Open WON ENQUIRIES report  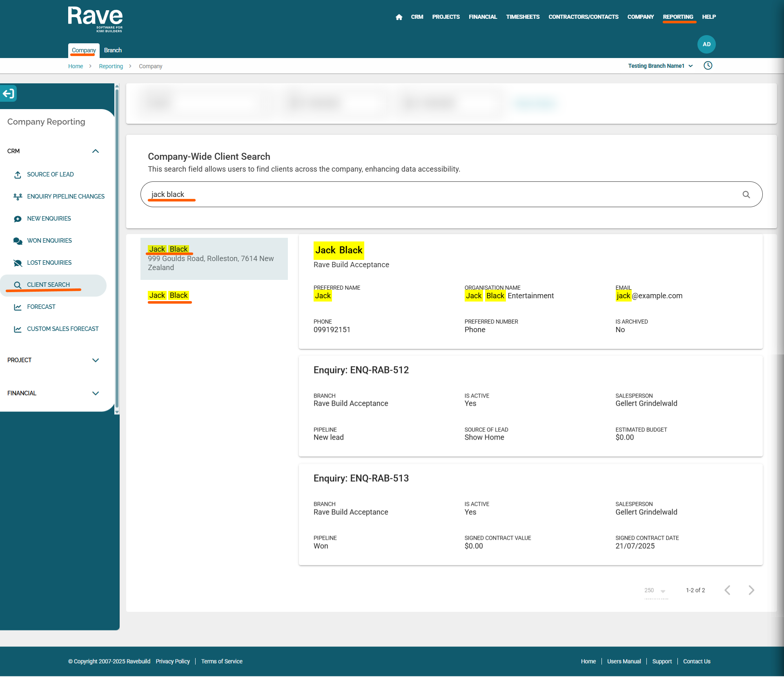49,241
